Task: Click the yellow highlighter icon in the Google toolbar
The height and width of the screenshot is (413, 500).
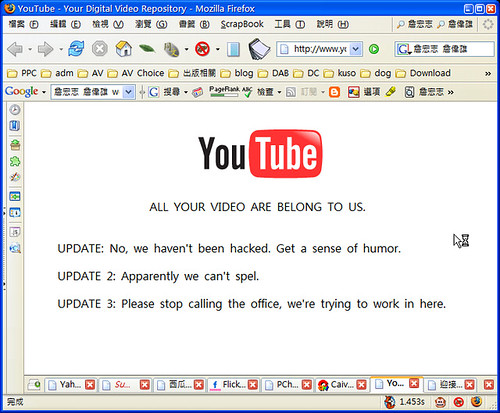Action: (x=390, y=92)
